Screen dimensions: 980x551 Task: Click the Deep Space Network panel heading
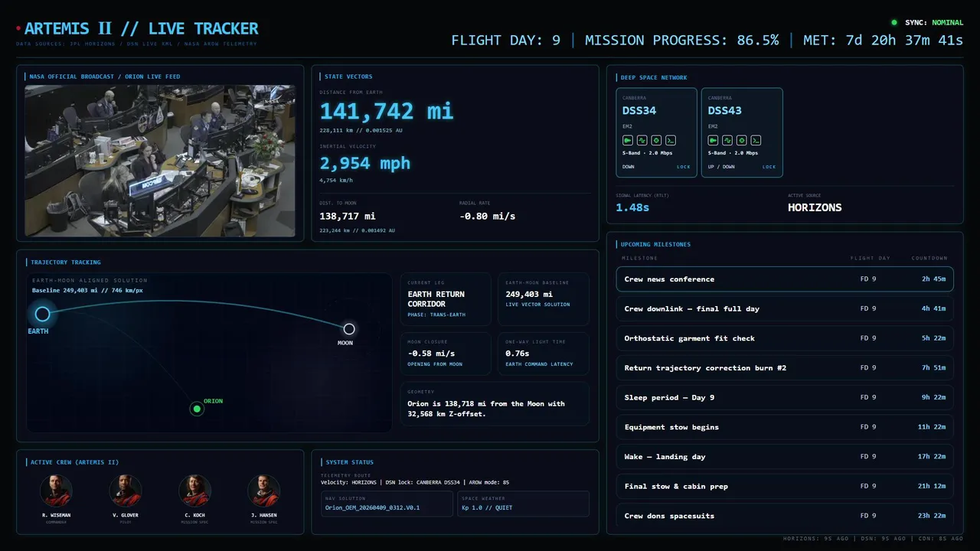pos(654,77)
